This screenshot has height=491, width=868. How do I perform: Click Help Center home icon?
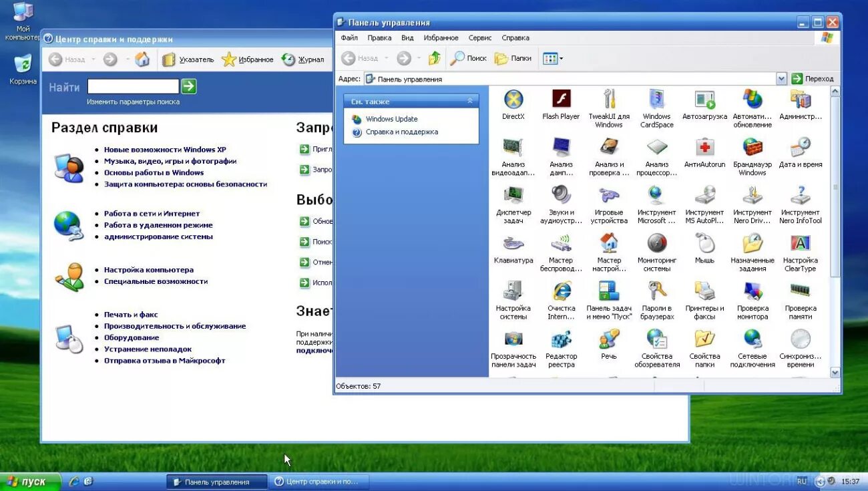[142, 59]
